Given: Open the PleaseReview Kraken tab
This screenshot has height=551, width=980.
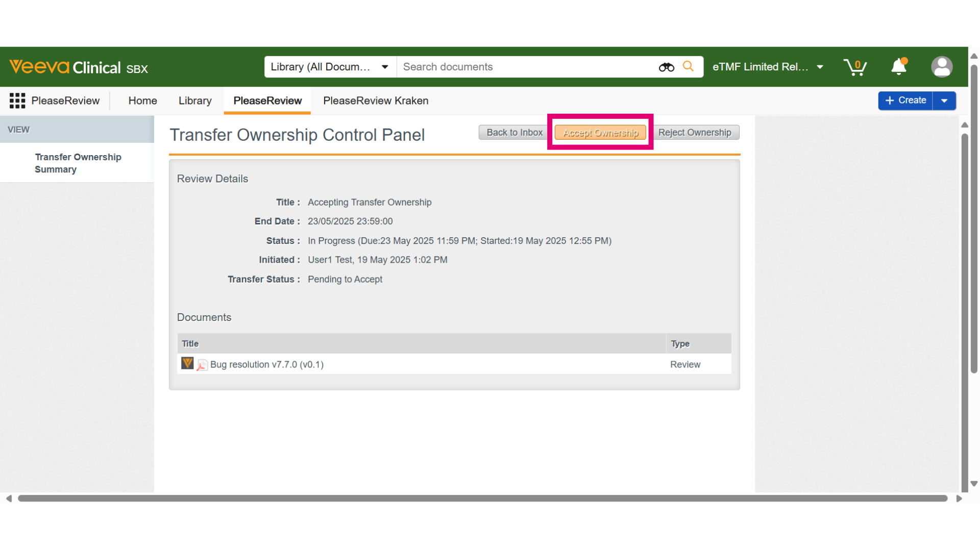Looking at the screenshot, I should click(376, 101).
